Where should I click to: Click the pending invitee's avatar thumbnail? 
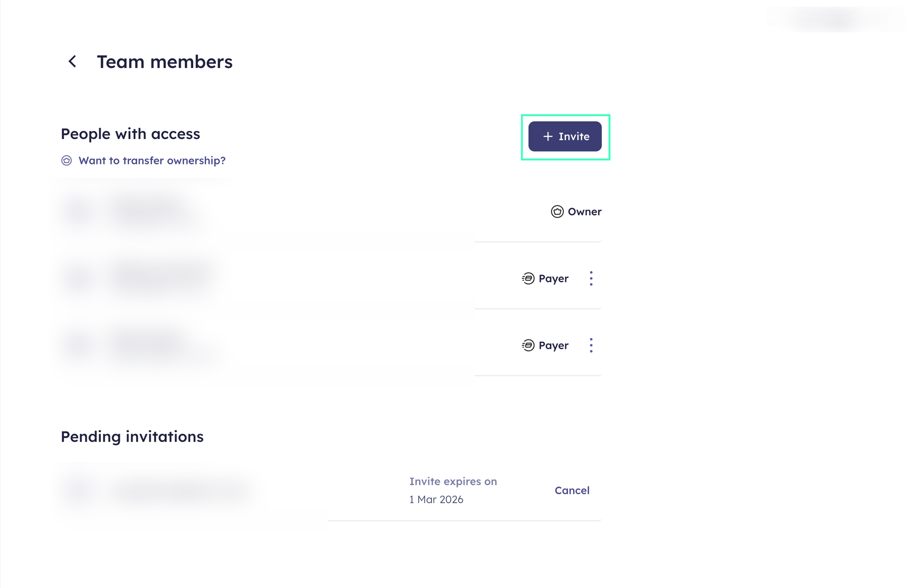pos(78,489)
